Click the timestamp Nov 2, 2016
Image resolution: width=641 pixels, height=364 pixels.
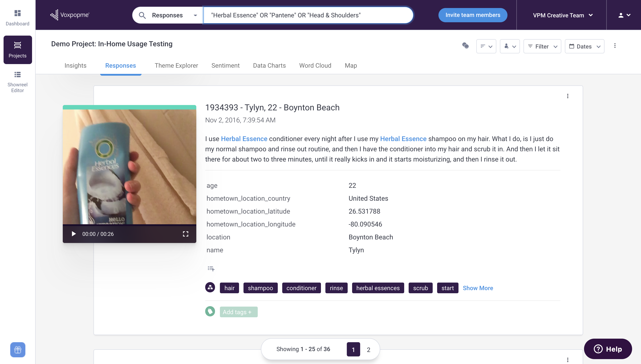(x=240, y=120)
